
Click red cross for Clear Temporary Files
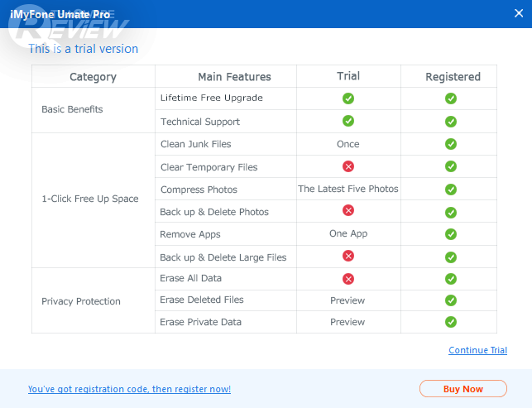pyautogui.click(x=348, y=166)
